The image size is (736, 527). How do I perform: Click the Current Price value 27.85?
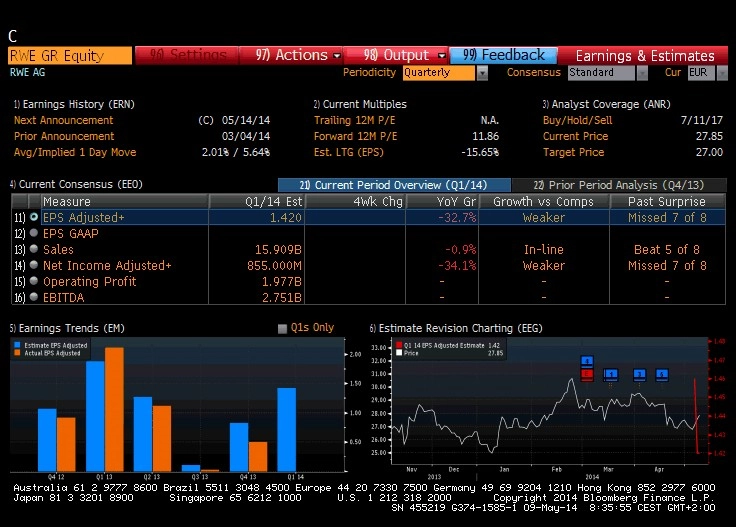[x=709, y=136]
